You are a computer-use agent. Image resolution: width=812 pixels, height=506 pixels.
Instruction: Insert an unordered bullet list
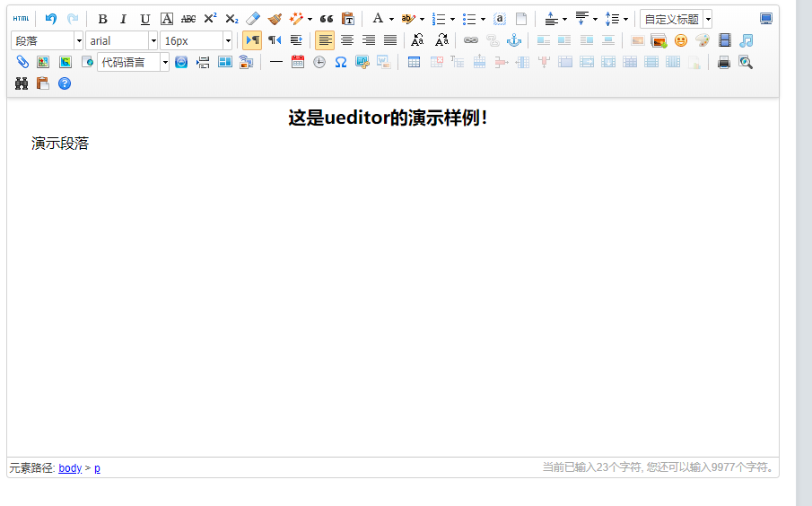[x=469, y=19]
